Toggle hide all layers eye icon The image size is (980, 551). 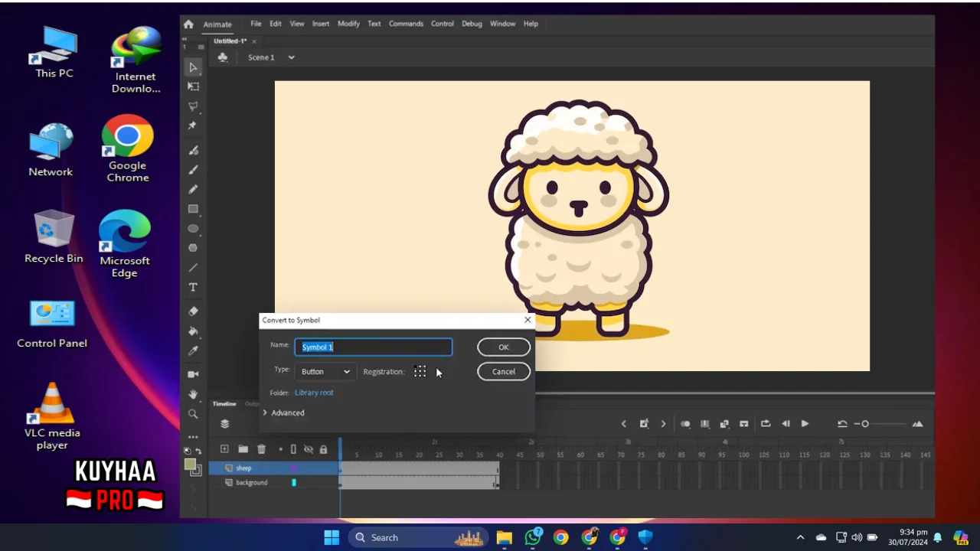309,449
